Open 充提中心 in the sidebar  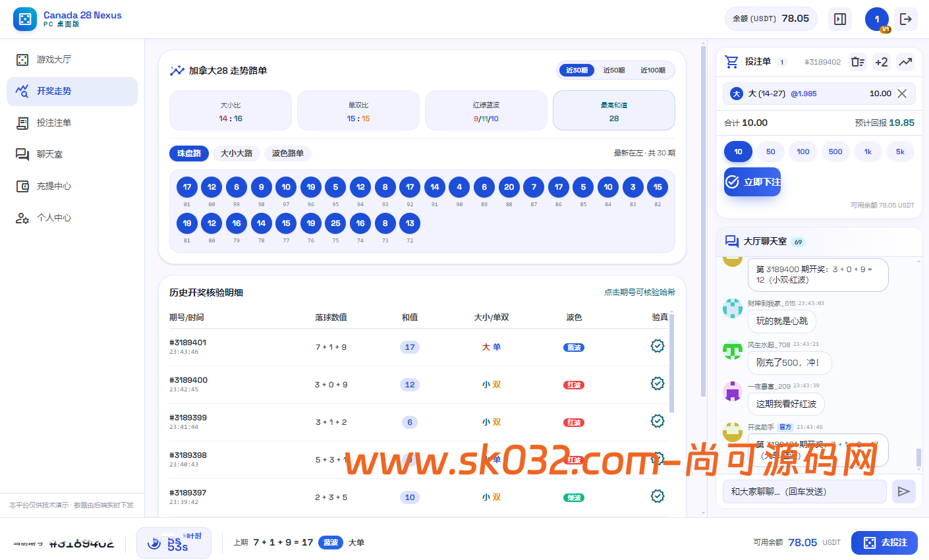pyautogui.click(x=72, y=186)
